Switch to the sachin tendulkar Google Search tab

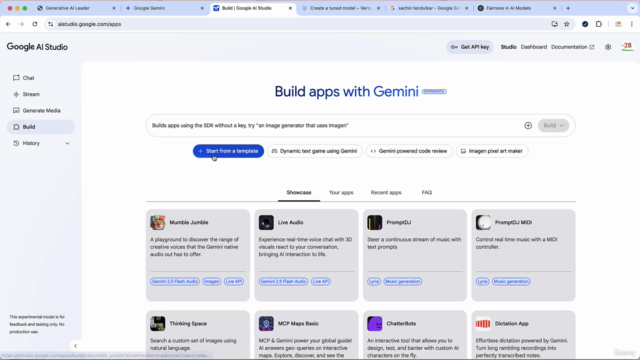click(428, 8)
